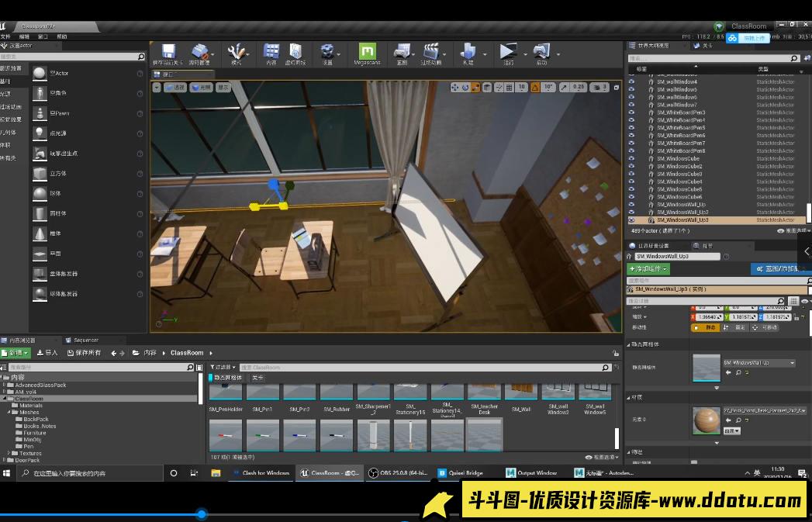Lock scale ratio padlock icon
The height and width of the screenshot is (522, 812).
(x=797, y=317)
